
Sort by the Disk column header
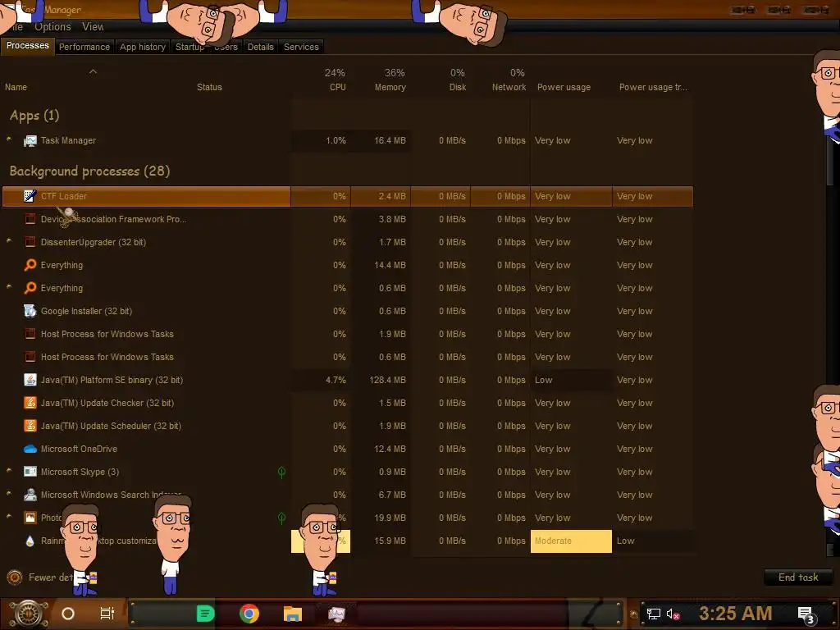pyautogui.click(x=458, y=87)
